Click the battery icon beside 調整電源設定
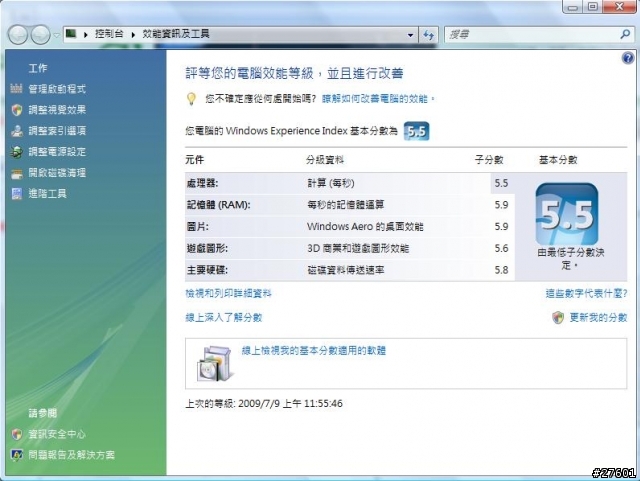The image size is (640, 481). 17,152
